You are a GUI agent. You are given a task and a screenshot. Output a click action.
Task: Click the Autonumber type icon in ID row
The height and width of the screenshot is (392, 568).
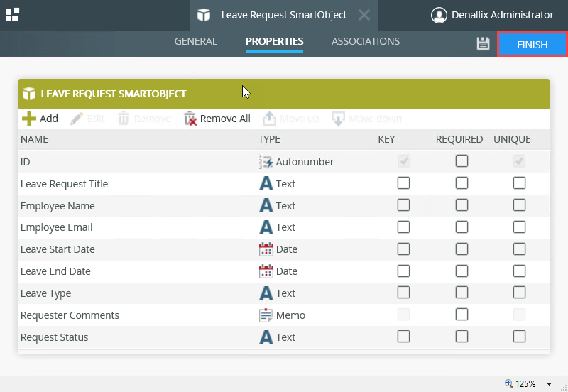coord(266,162)
